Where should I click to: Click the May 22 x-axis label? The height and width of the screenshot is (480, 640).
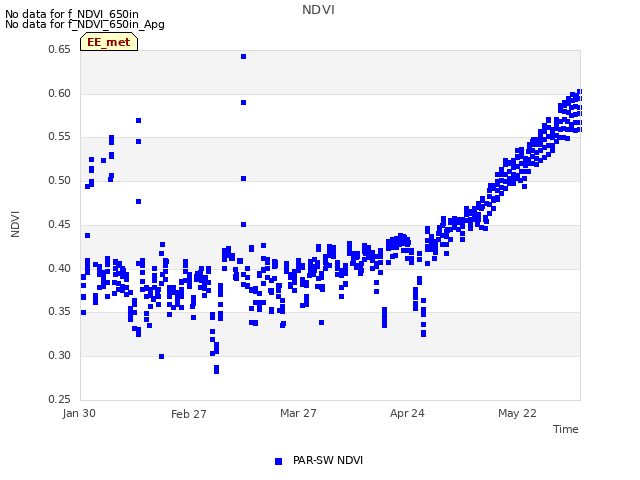point(517,413)
